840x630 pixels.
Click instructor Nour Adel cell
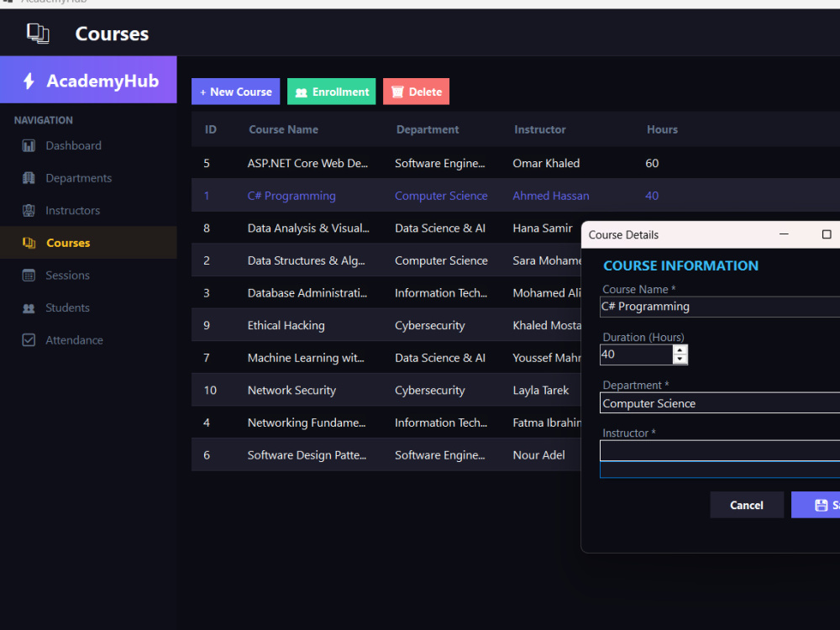point(538,455)
